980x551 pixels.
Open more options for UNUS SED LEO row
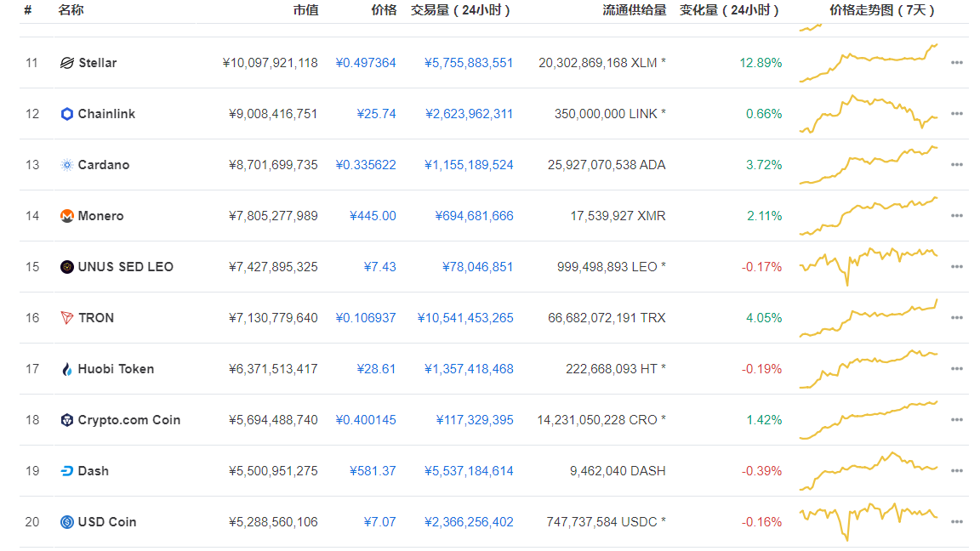[x=956, y=267]
